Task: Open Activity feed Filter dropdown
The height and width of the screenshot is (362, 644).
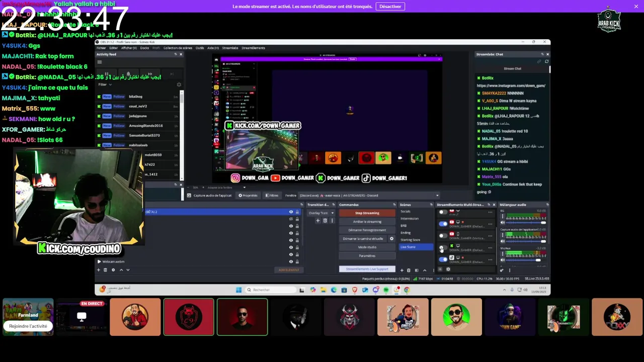Action: pyautogui.click(x=105, y=84)
